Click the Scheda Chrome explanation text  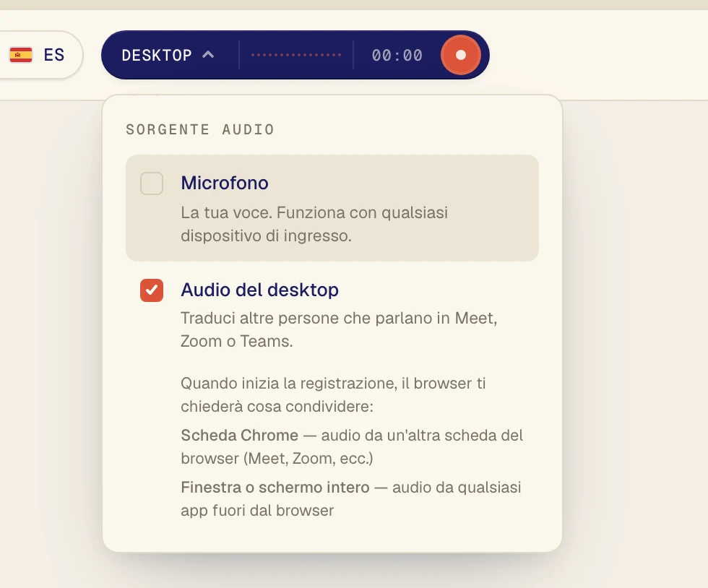(352, 446)
